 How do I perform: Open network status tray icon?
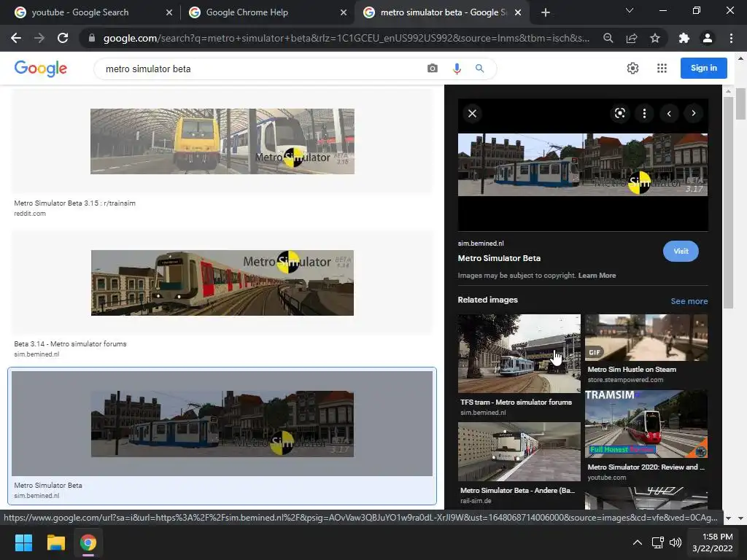[x=658, y=542]
